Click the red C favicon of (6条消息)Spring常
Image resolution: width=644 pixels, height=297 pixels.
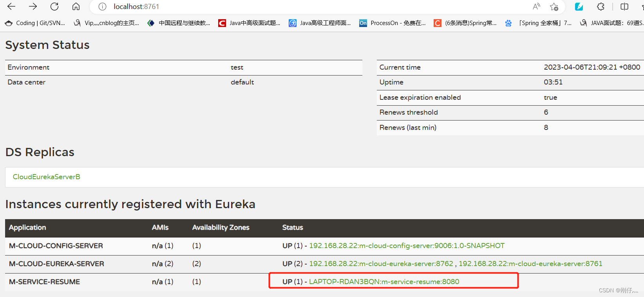pos(438,23)
